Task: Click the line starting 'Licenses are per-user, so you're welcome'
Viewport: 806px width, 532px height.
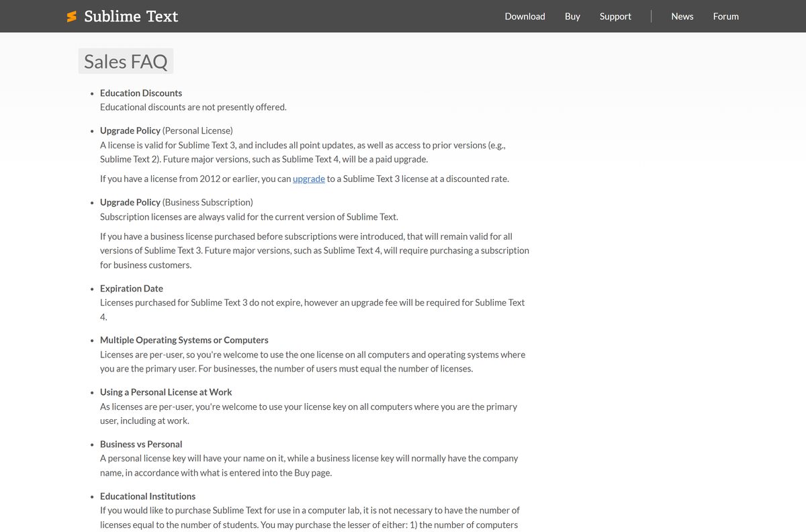Action: tap(312, 355)
